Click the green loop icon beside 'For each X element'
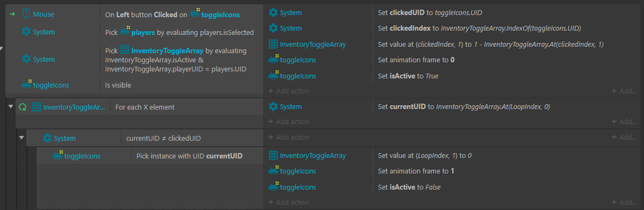The height and width of the screenshot is (210, 644). [23, 107]
